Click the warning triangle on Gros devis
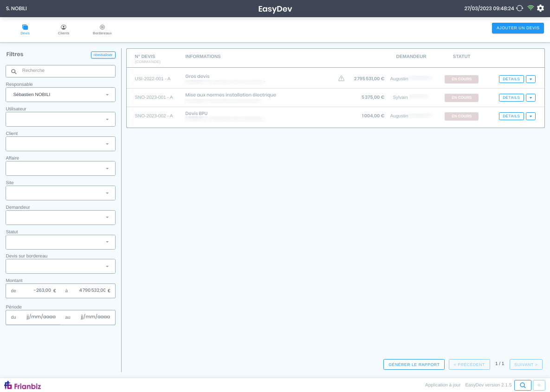Viewport: 550px width, 392px height. click(341, 78)
